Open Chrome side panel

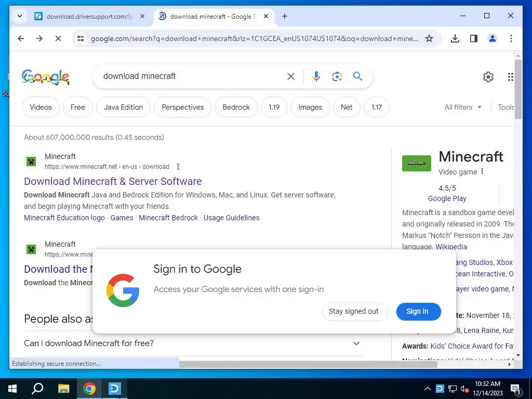474,38
